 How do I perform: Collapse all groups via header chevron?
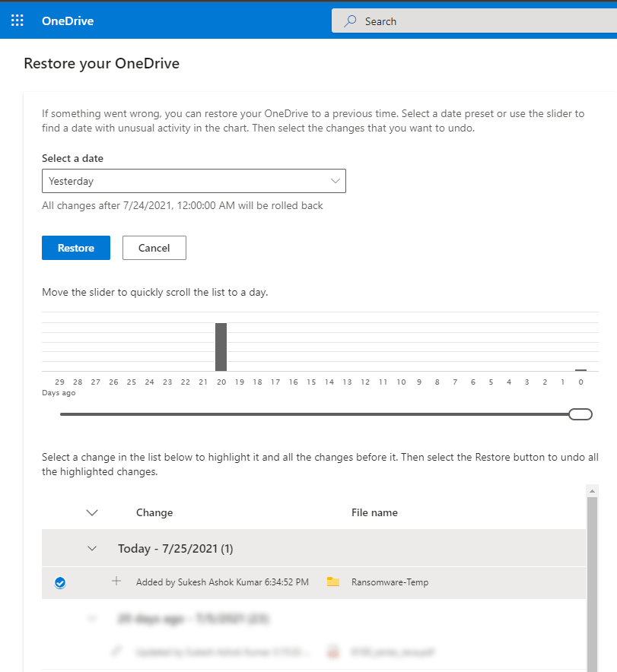click(93, 512)
